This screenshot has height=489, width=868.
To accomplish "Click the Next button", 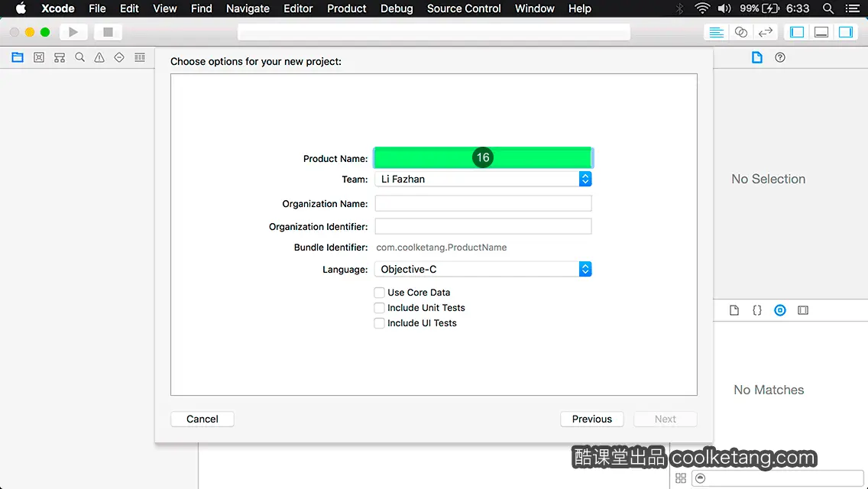I will point(665,419).
